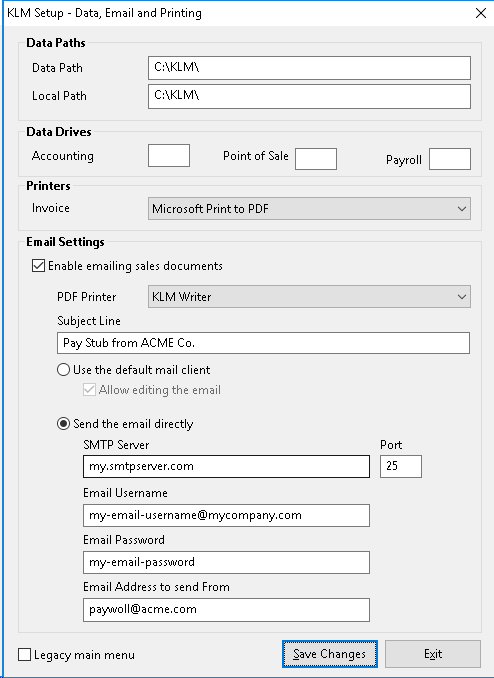Select Send the email directly option
The height and width of the screenshot is (678, 494).
(63, 424)
